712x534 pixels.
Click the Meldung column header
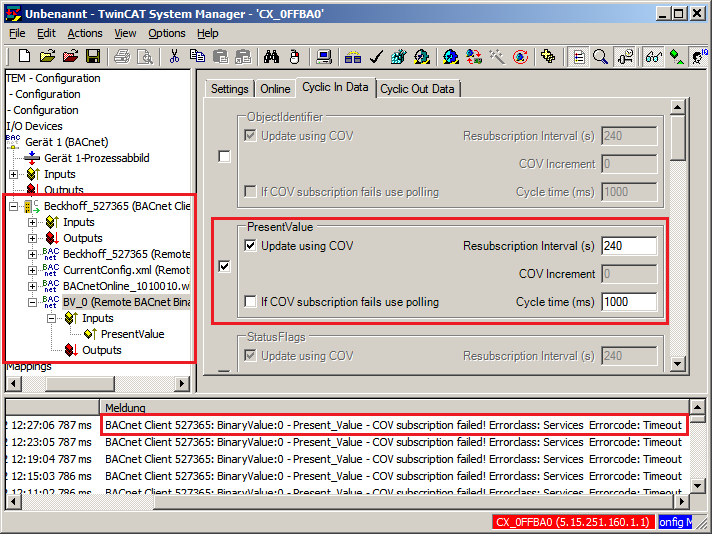[x=394, y=407]
